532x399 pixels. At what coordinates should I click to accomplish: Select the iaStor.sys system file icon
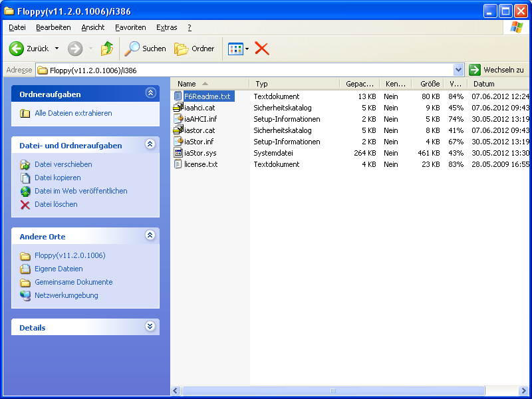[x=178, y=153]
